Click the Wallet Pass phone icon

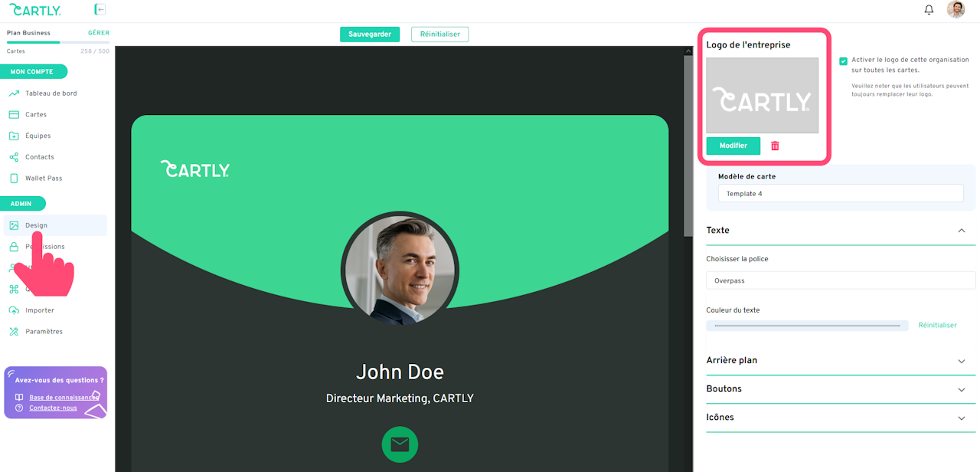[14, 179]
